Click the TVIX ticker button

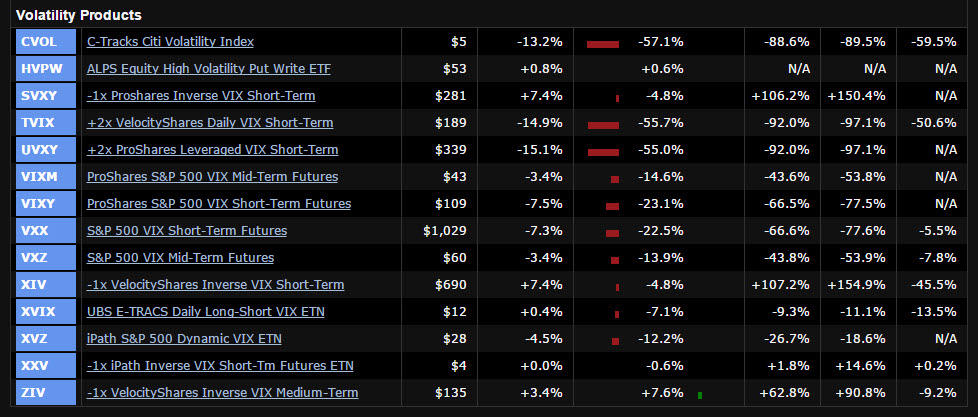click(x=46, y=123)
